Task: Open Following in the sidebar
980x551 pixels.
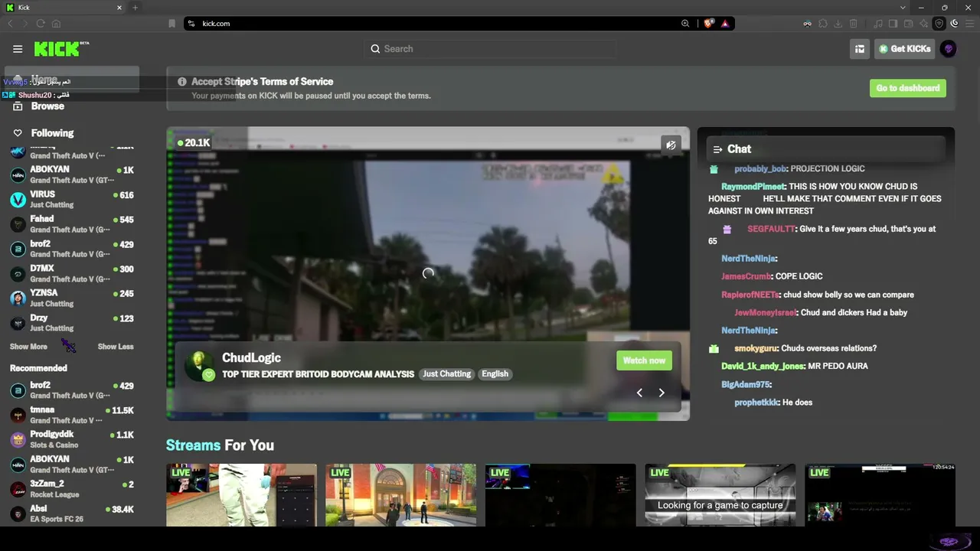Action: tap(52, 133)
